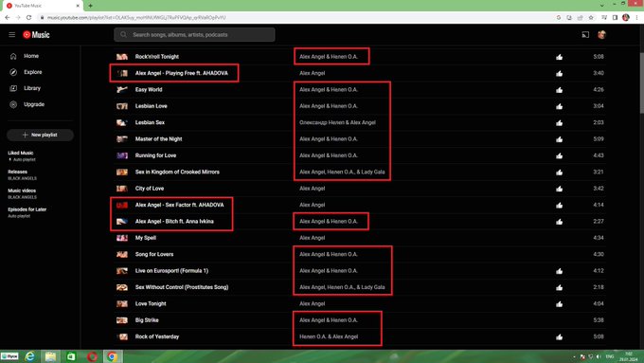Select the song title Song for Lovers
644x363 pixels.
tap(154, 254)
